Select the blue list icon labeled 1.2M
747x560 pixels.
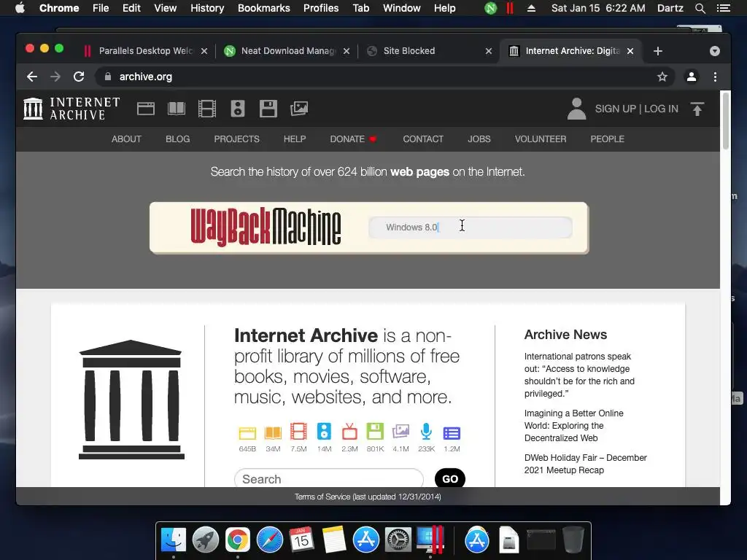(452, 433)
